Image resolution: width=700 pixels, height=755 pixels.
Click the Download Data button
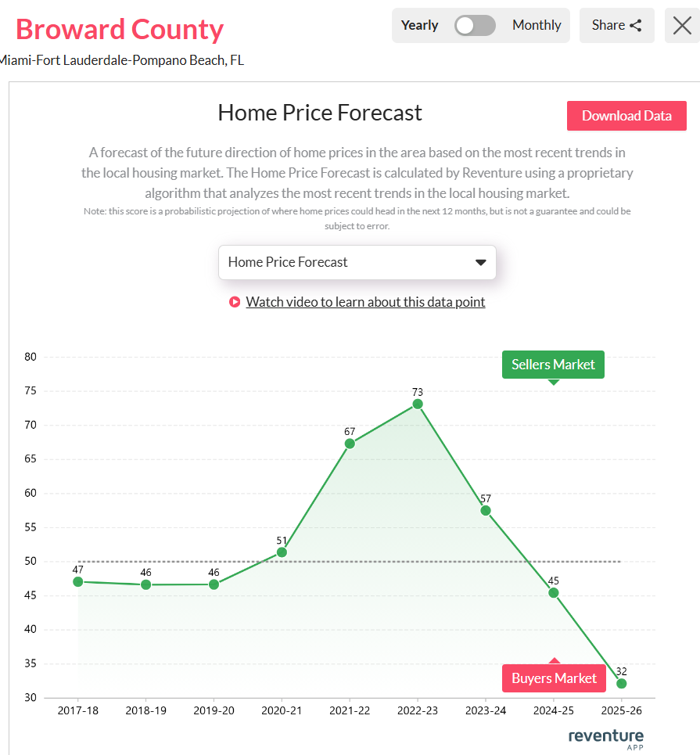[626, 115]
